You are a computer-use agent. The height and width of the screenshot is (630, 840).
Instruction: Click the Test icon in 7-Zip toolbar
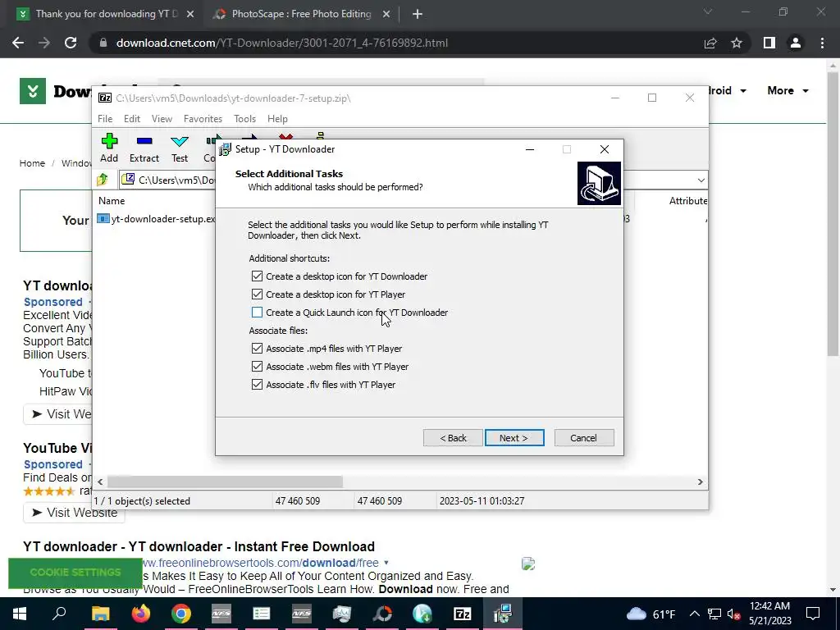pos(180,141)
